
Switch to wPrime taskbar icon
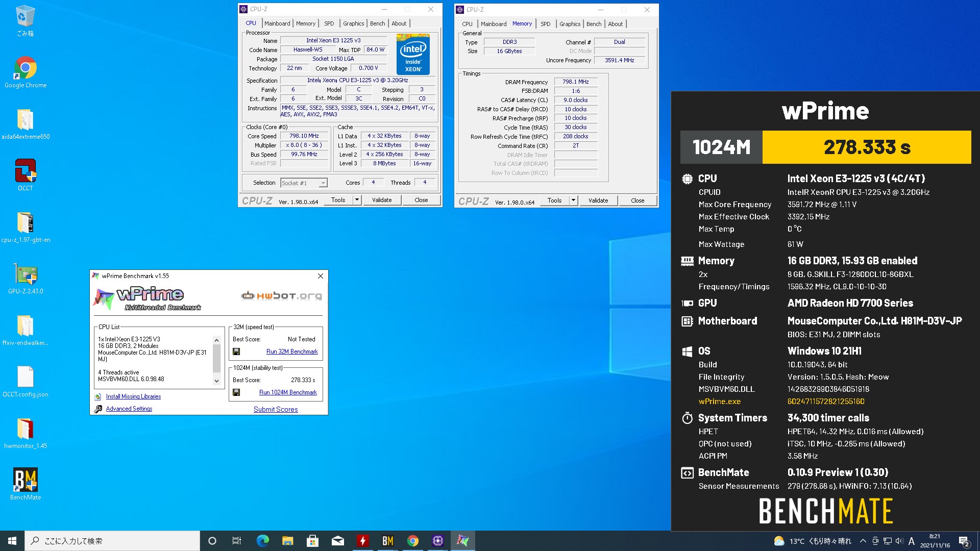click(x=462, y=541)
